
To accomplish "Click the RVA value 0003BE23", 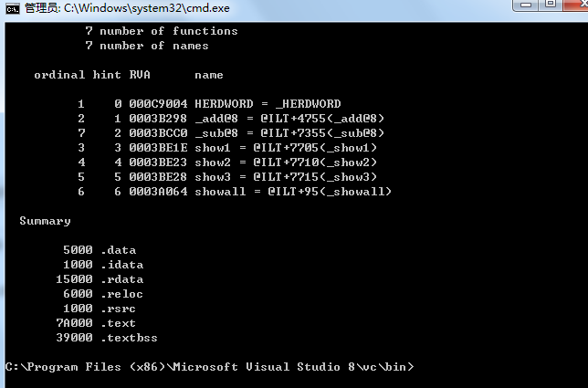I will [x=158, y=163].
